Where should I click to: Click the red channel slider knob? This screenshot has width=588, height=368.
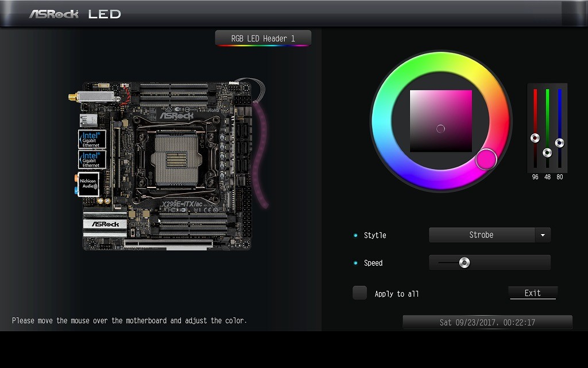coord(535,138)
